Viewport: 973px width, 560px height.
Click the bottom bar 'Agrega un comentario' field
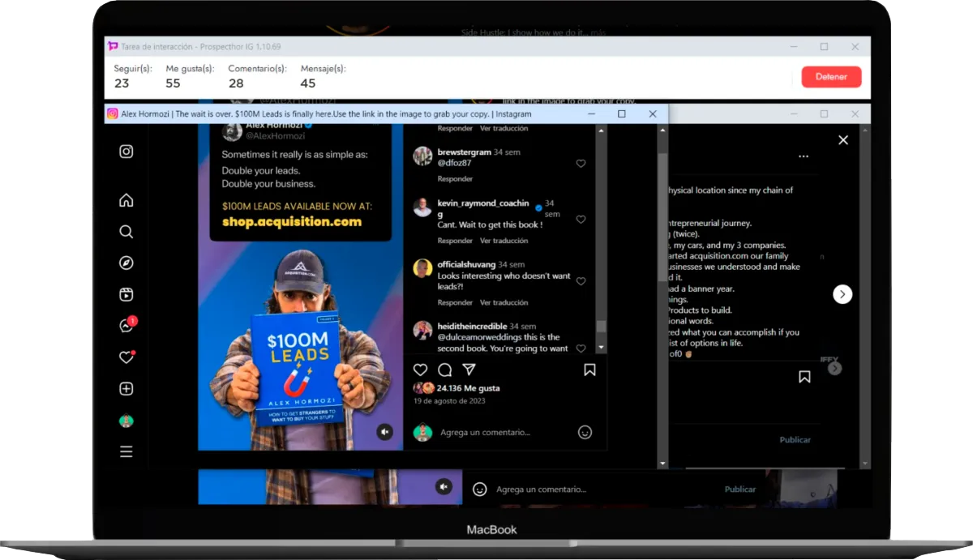click(x=541, y=489)
